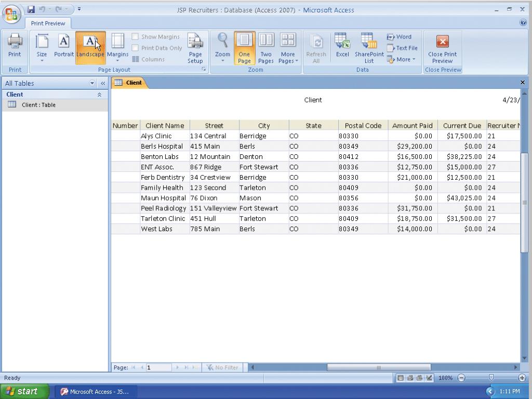Go to the last page of preview
The image size is (532, 399).
click(x=186, y=367)
